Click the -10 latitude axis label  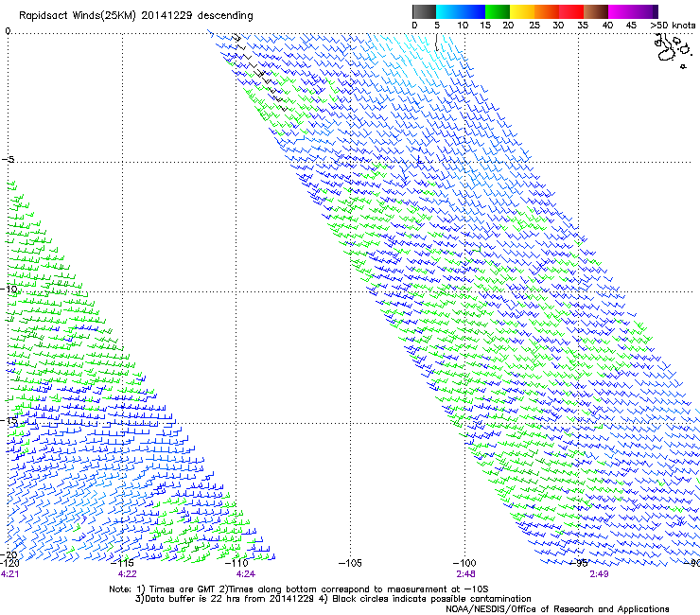[9, 289]
